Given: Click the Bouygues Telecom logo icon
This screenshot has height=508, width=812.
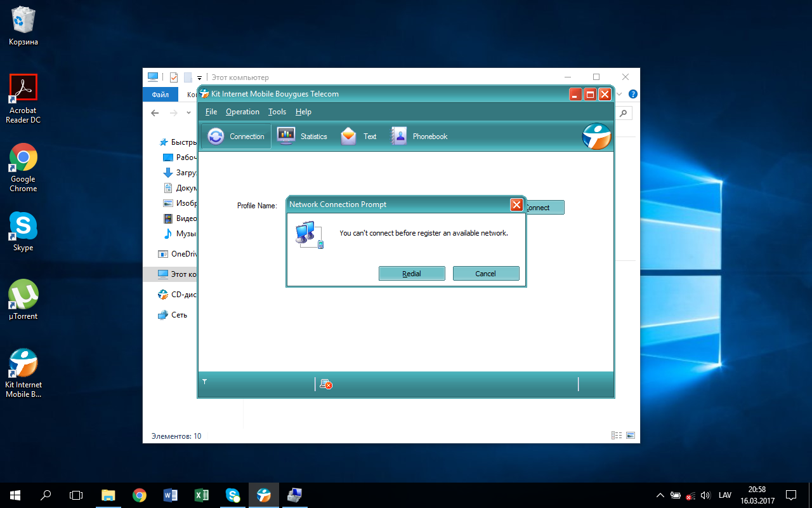Looking at the screenshot, I should 596,137.
